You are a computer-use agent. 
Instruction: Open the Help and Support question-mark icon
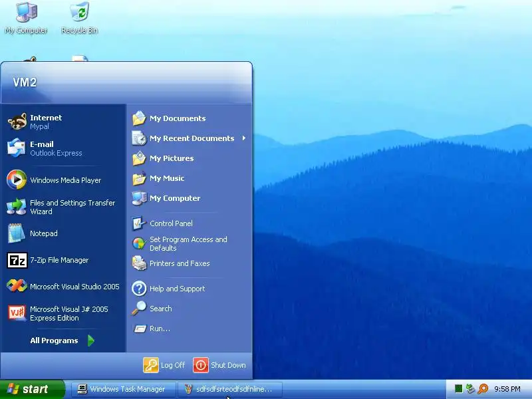pos(139,289)
